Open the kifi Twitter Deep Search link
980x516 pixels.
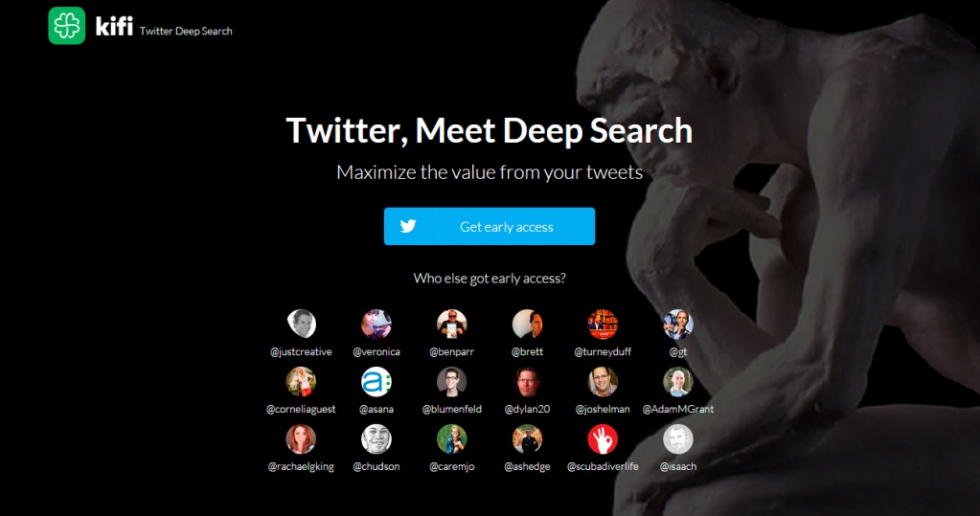click(164, 27)
